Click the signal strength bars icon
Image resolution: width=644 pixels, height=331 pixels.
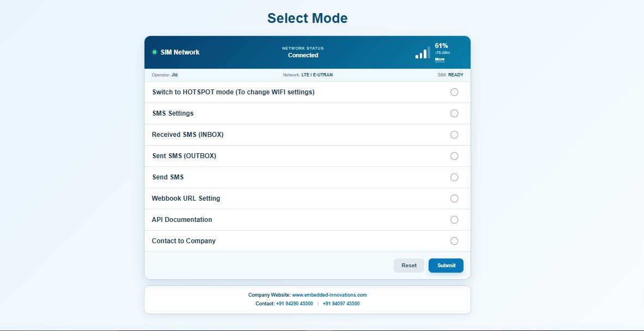pyautogui.click(x=423, y=52)
